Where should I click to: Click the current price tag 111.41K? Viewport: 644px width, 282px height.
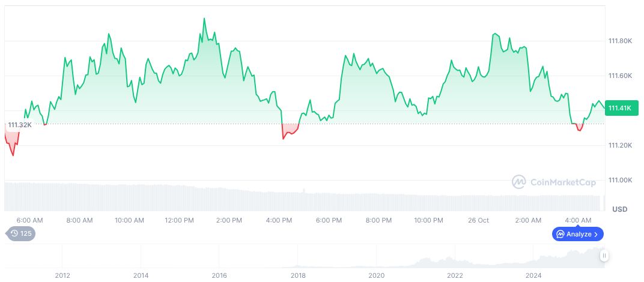[x=619, y=108]
